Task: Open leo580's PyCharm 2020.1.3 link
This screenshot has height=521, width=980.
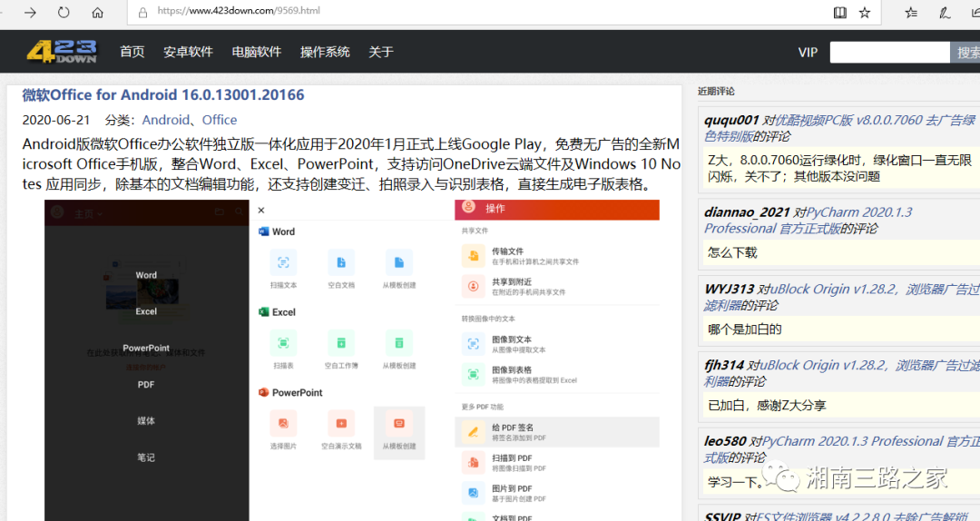Action: [x=842, y=449]
